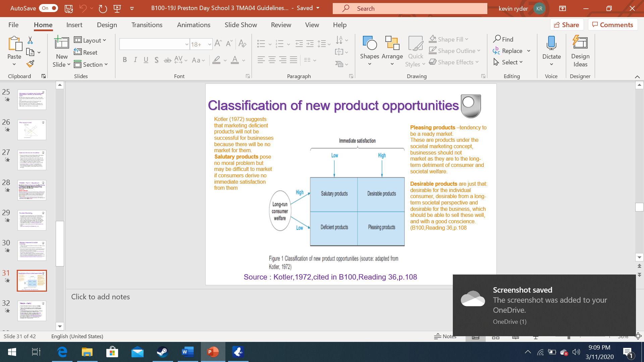Start presentation from beginning icon
The width and height of the screenshot is (644, 362).
click(x=117, y=9)
